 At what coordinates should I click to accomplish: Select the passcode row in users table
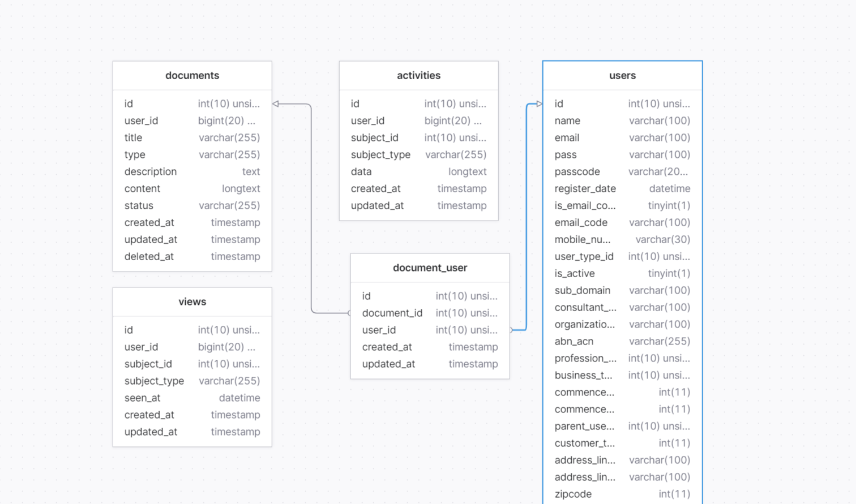(x=577, y=171)
